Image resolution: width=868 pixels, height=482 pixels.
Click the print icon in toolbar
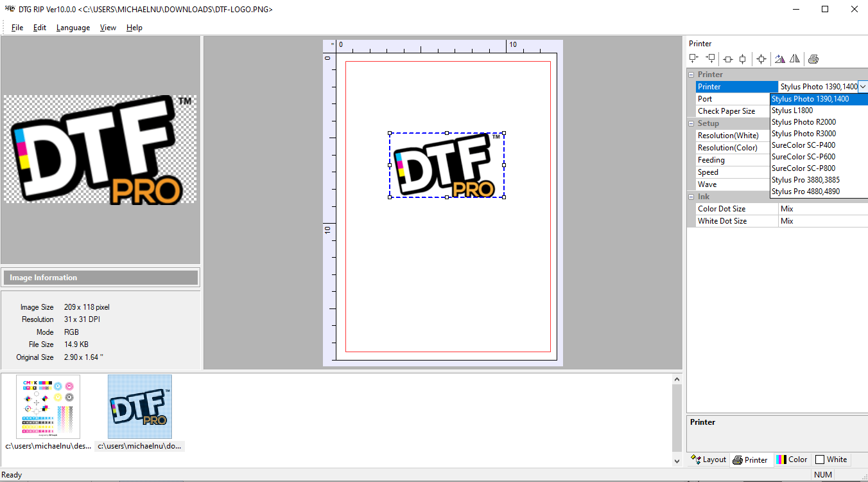click(x=813, y=59)
